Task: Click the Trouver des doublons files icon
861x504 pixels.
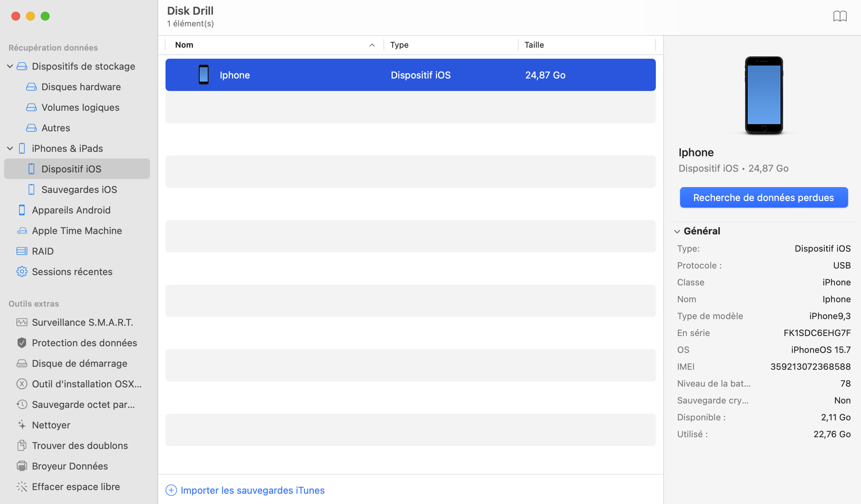Action: pyautogui.click(x=22, y=446)
